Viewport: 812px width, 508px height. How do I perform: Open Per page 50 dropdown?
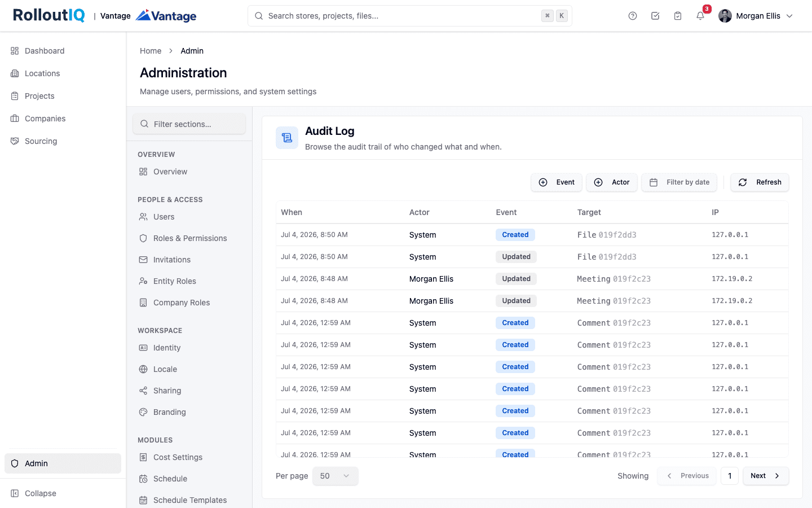click(x=335, y=476)
